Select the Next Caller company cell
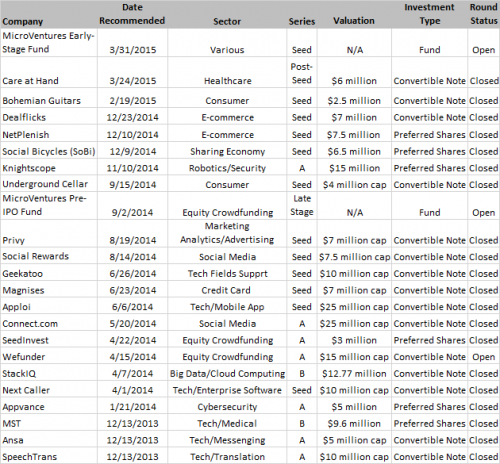 point(49,390)
